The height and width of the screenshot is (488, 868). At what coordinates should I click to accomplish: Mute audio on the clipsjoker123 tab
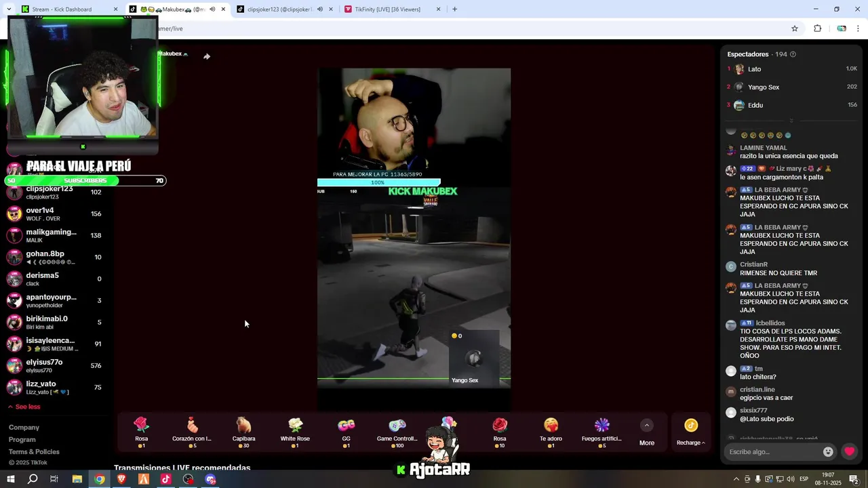click(x=319, y=9)
